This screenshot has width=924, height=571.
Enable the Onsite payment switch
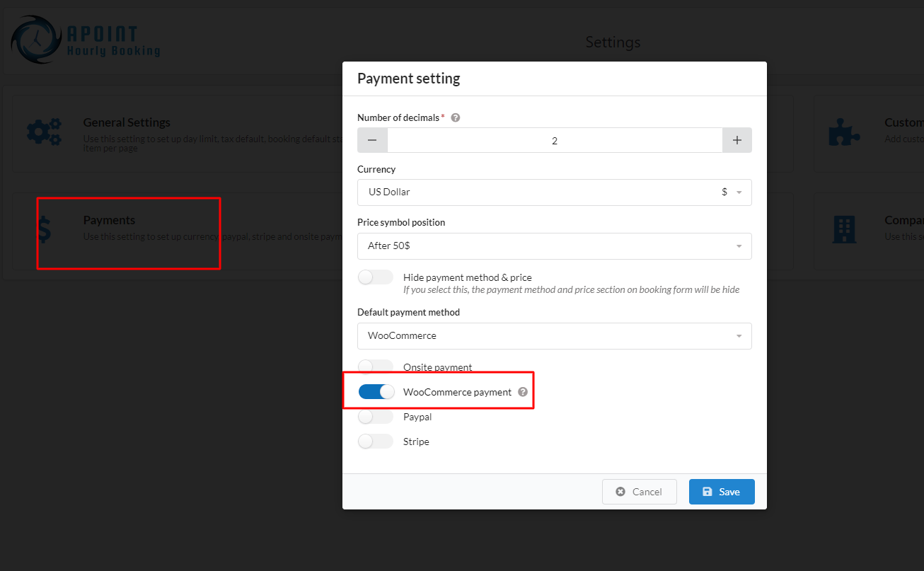[376, 367]
